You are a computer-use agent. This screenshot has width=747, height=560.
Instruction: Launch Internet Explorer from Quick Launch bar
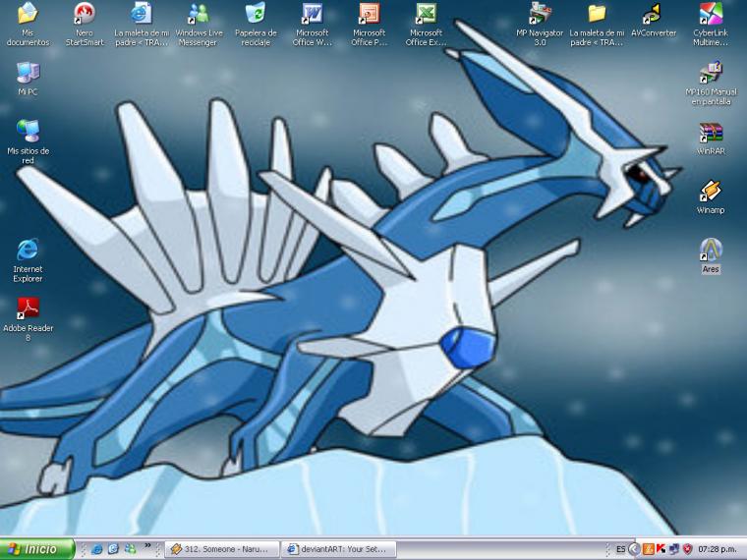pos(96,549)
